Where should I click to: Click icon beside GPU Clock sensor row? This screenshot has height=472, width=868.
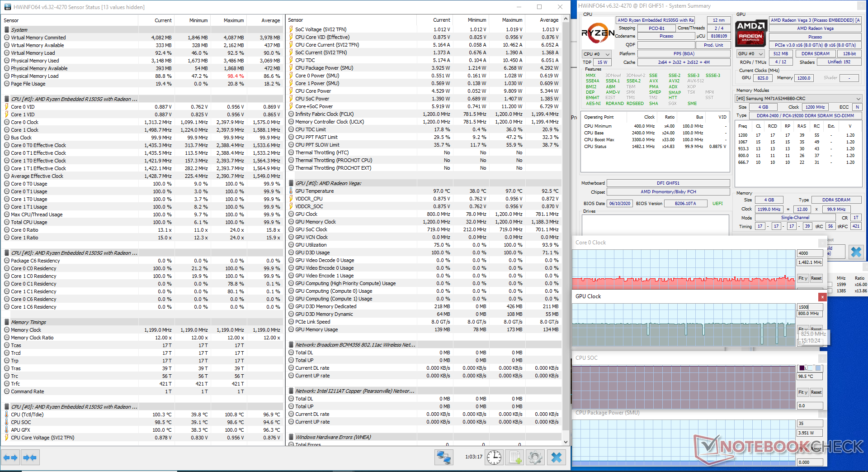point(291,214)
